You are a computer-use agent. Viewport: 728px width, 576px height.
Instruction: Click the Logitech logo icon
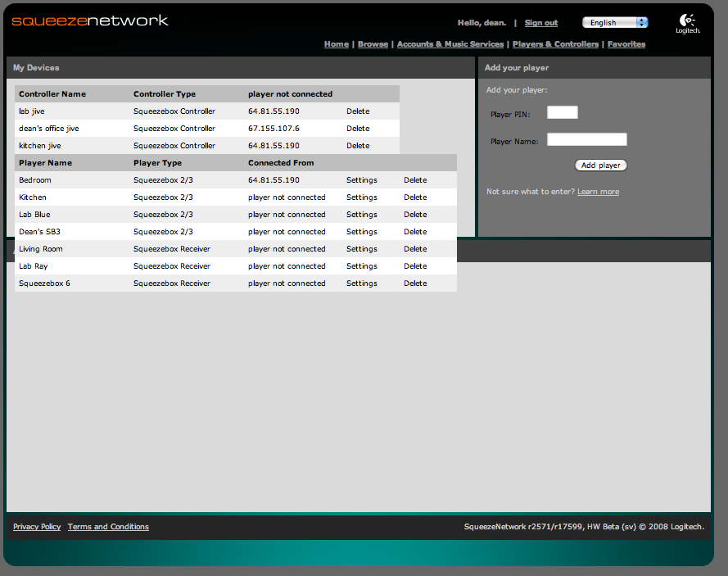[687, 23]
